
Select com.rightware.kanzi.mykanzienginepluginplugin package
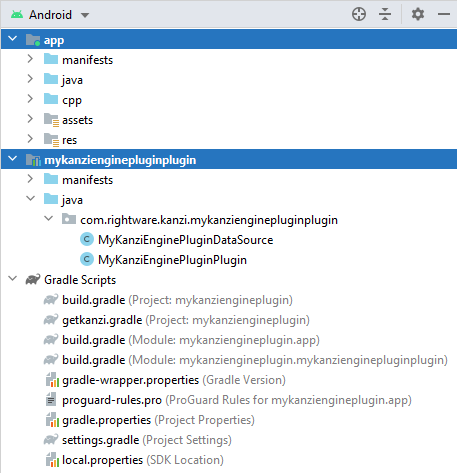209,220
